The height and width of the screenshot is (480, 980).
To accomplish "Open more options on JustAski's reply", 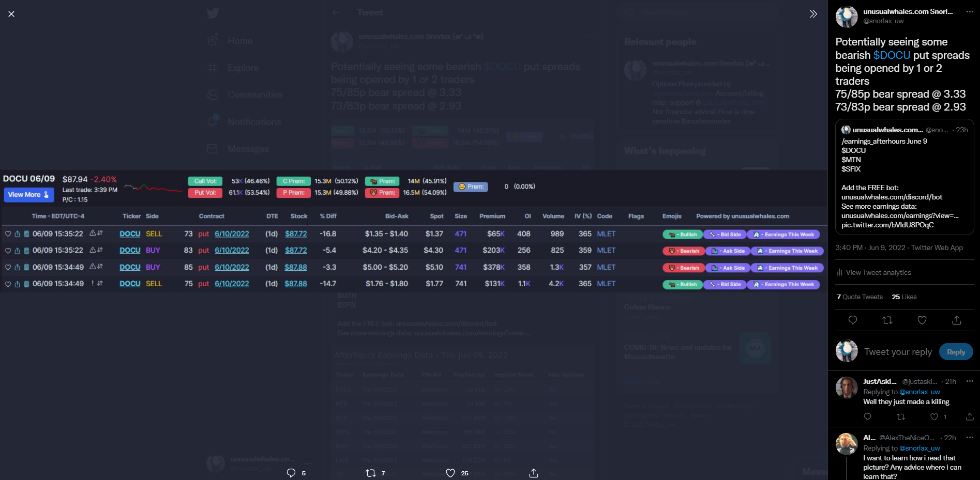I will pyautogui.click(x=969, y=381).
